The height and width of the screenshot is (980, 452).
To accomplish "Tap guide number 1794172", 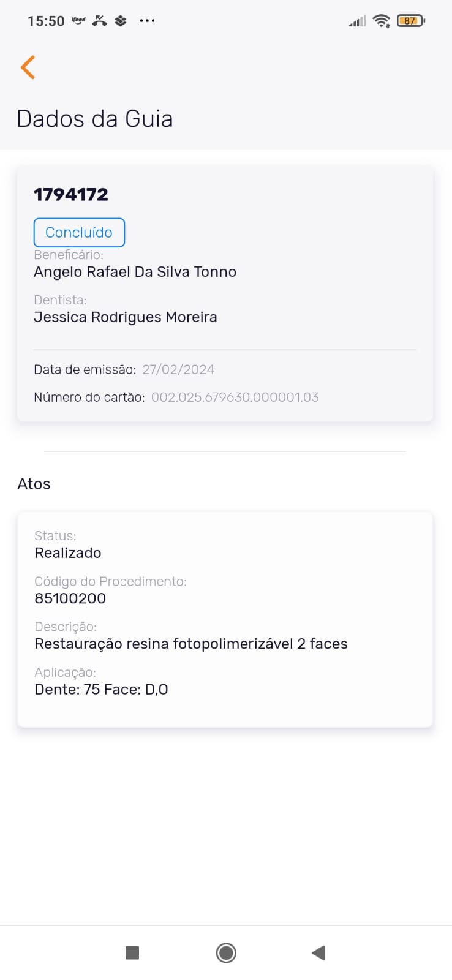I will [x=71, y=195].
